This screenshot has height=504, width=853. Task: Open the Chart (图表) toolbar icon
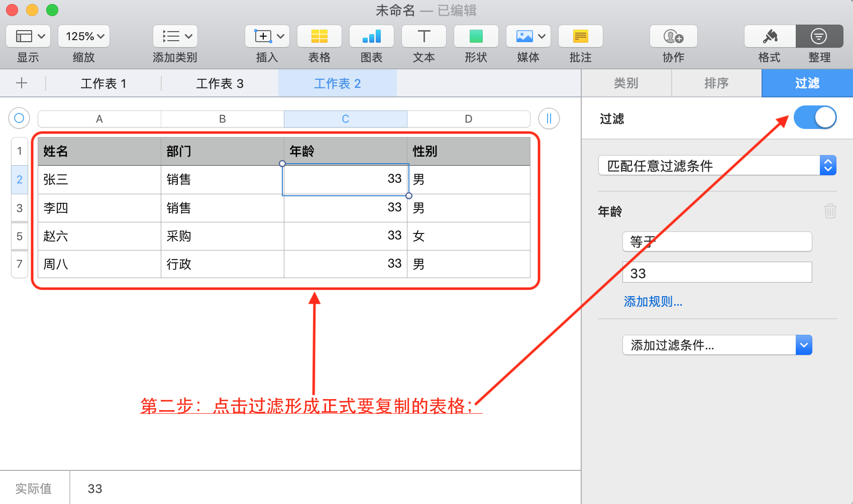pos(371,37)
